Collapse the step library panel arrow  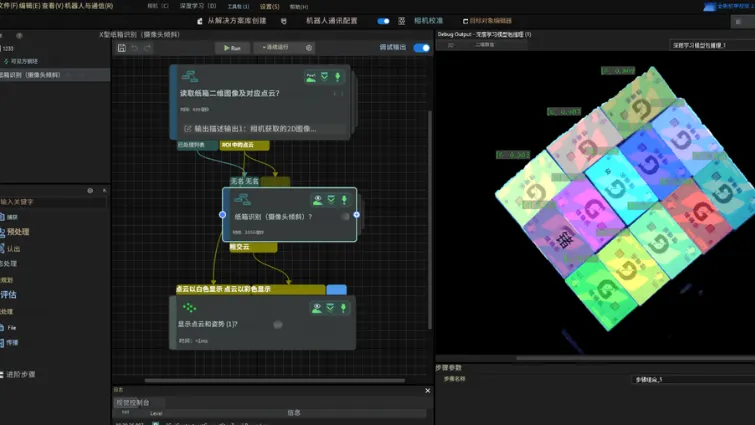(104, 191)
